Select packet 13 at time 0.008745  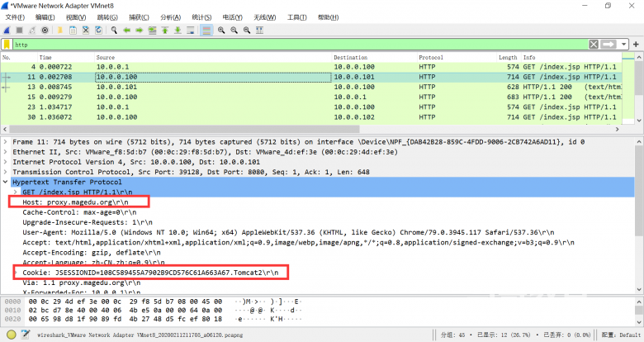[x=311, y=87]
